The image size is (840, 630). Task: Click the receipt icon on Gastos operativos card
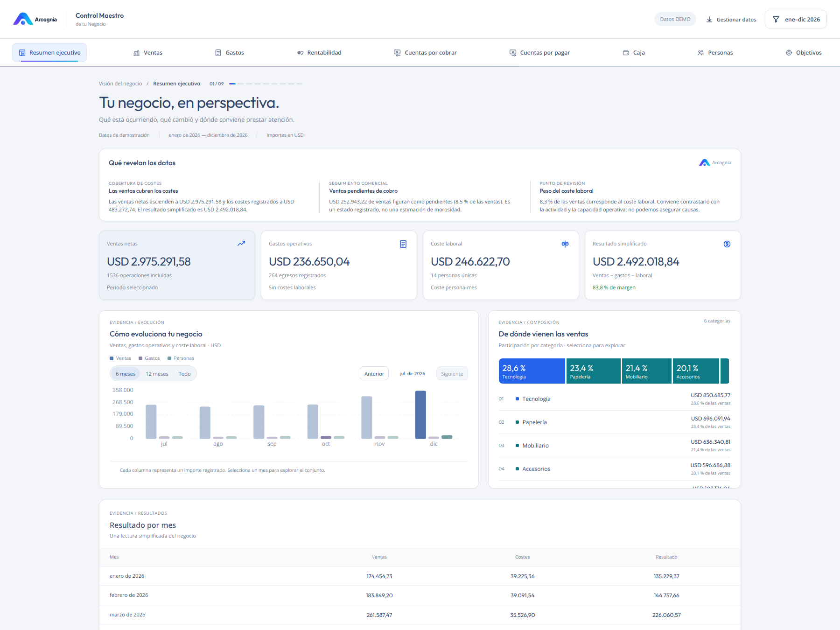(x=403, y=244)
